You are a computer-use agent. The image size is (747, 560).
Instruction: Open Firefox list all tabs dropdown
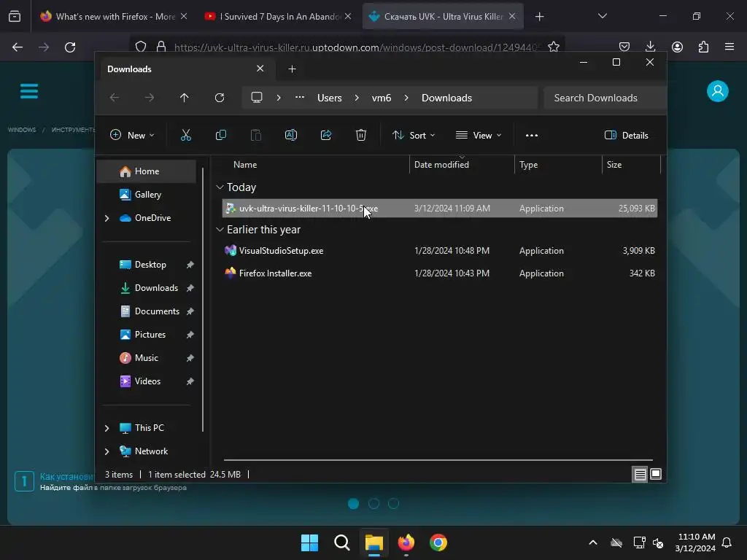pos(602,16)
